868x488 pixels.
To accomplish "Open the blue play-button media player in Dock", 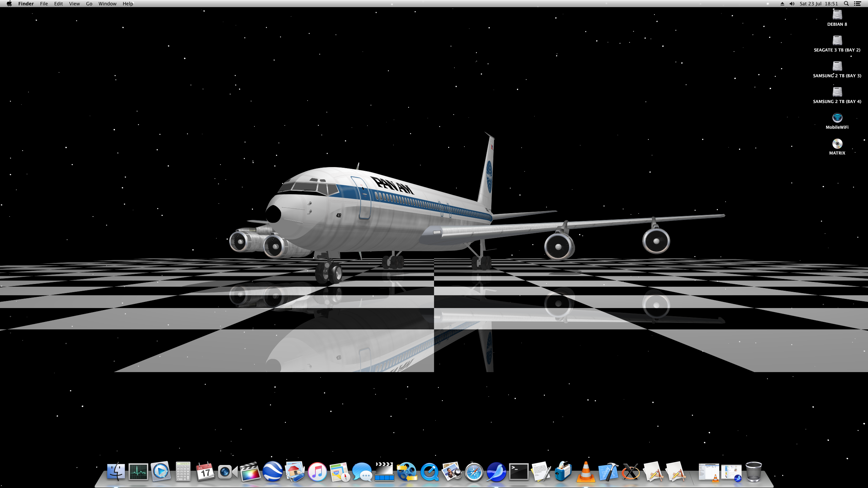I will 161,471.
